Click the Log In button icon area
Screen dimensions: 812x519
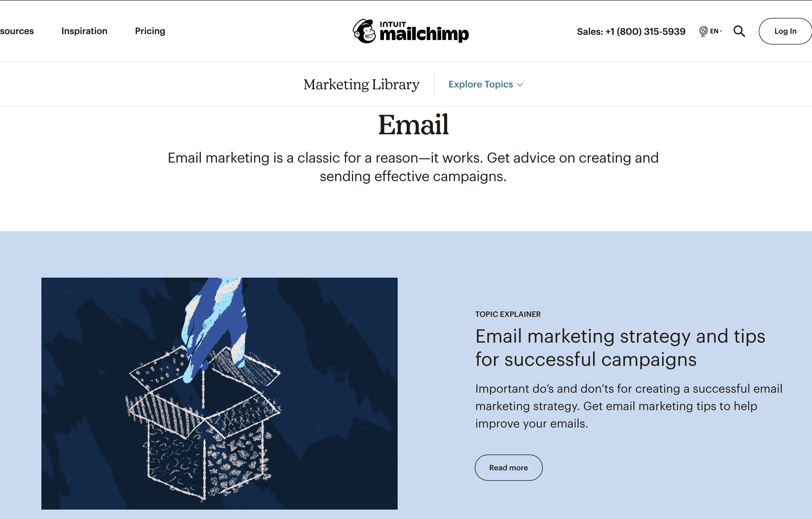click(784, 31)
